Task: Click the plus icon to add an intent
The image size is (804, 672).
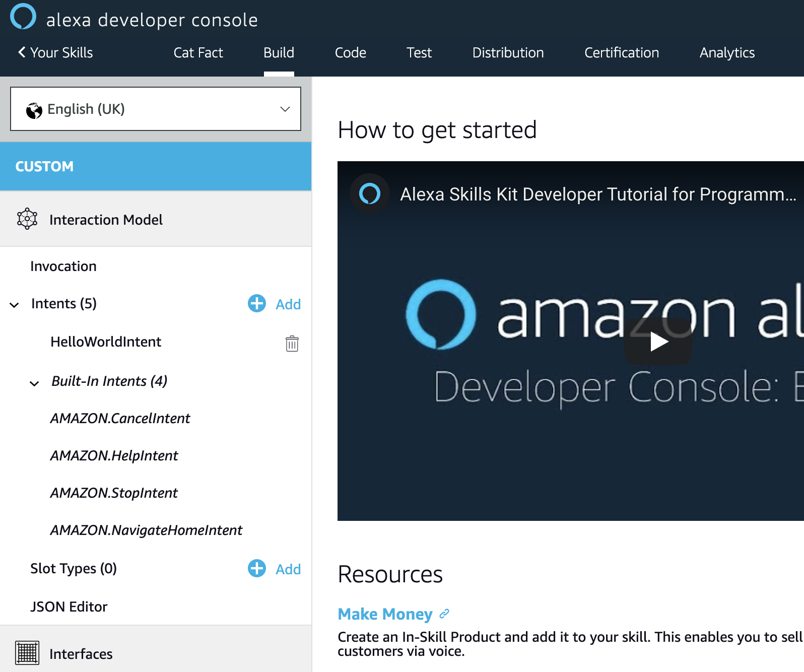Action: 257,303
